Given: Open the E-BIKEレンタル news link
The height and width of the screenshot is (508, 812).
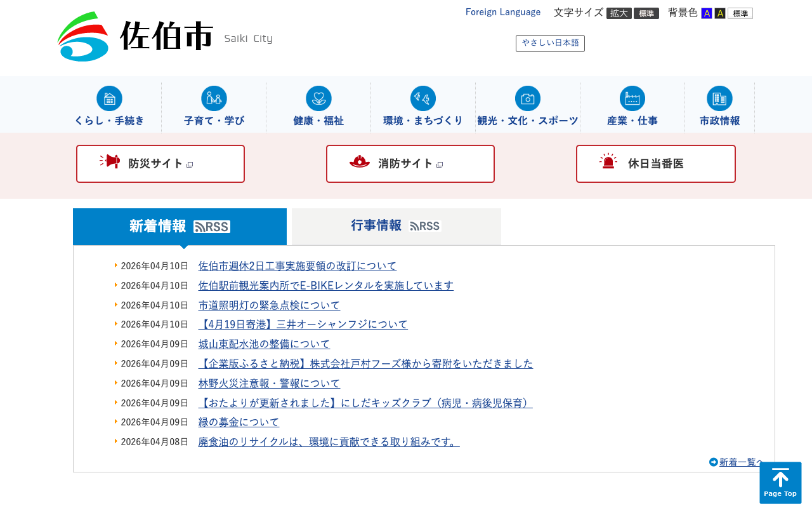Looking at the screenshot, I should (326, 286).
